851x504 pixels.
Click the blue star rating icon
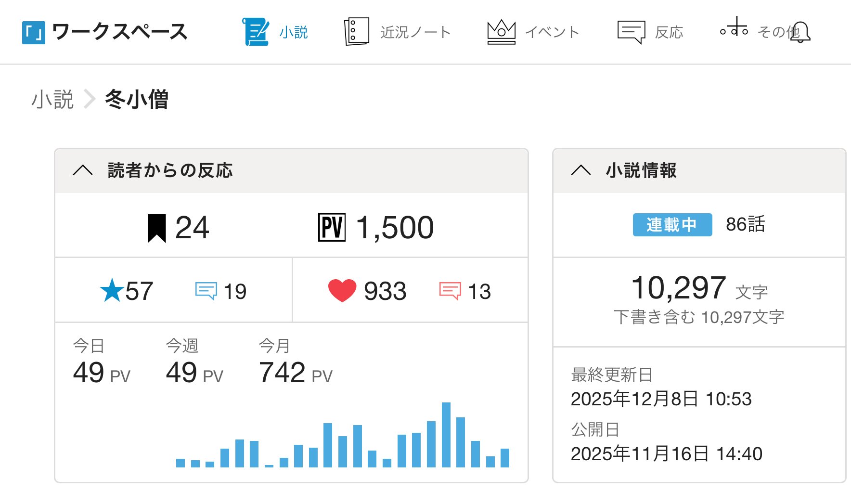(x=112, y=291)
